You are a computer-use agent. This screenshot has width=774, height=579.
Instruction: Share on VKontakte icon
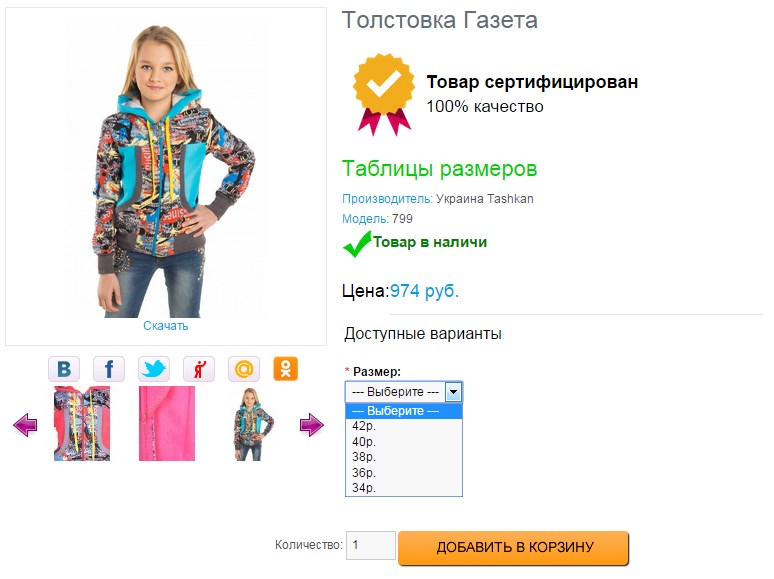coord(64,369)
